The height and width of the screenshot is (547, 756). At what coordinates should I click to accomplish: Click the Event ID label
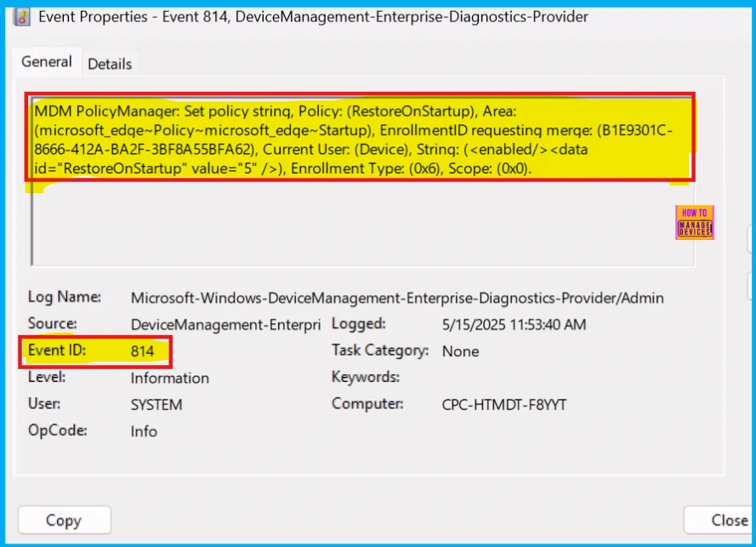(57, 350)
